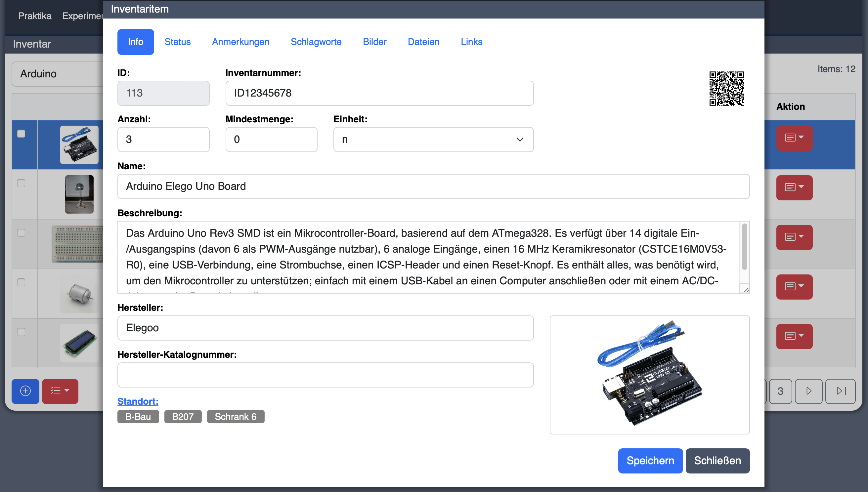Viewport: 868px width, 492px height.
Task: Open the Dateien tab
Action: pyautogui.click(x=423, y=42)
